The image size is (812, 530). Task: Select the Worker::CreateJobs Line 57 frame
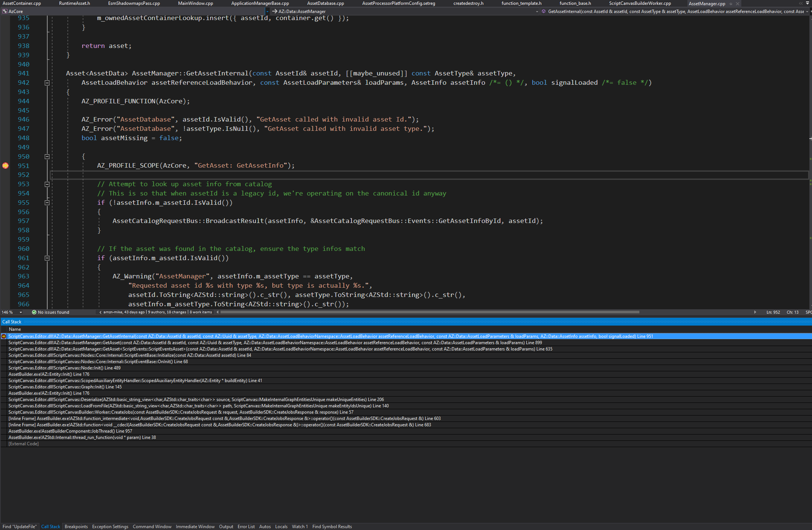(x=406, y=412)
